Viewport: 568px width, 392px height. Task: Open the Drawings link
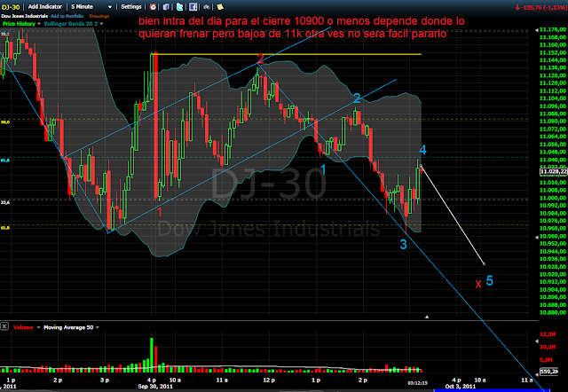99,16
